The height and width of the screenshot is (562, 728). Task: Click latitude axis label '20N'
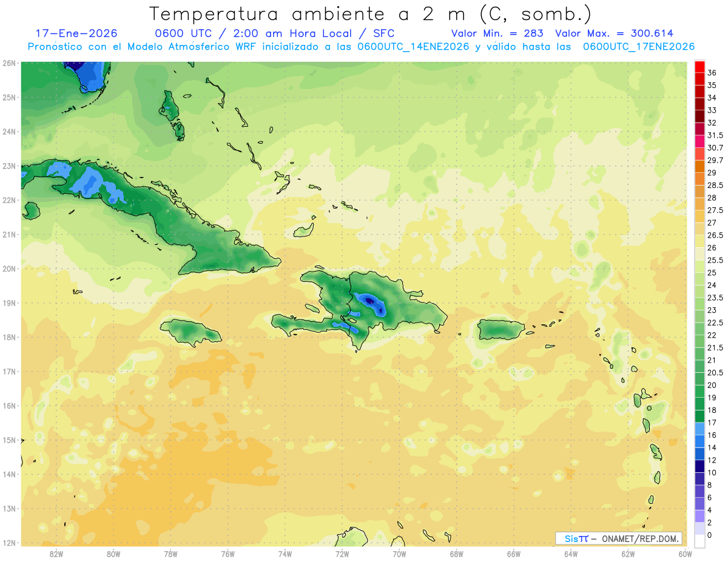(x=9, y=269)
